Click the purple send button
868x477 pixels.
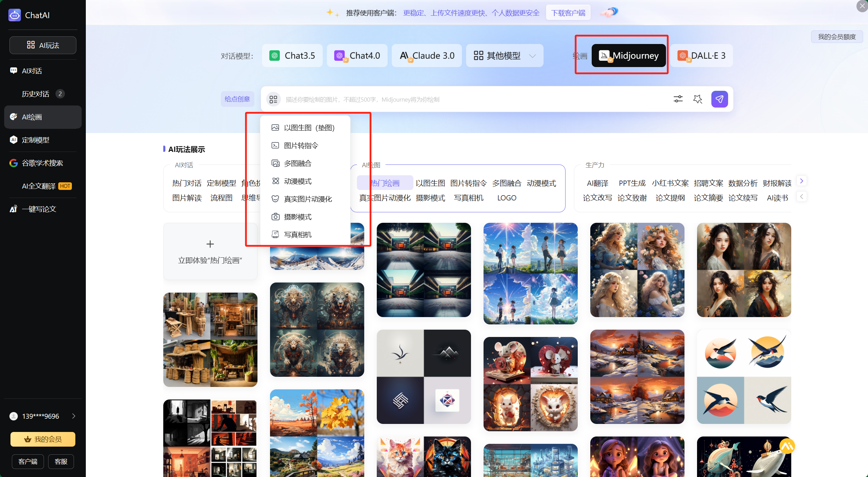(x=719, y=99)
